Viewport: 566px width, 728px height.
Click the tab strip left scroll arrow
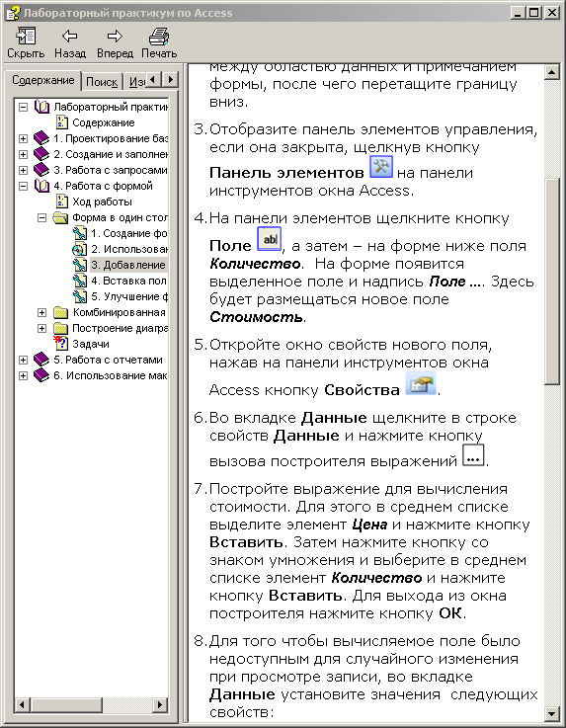tap(154, 80)
